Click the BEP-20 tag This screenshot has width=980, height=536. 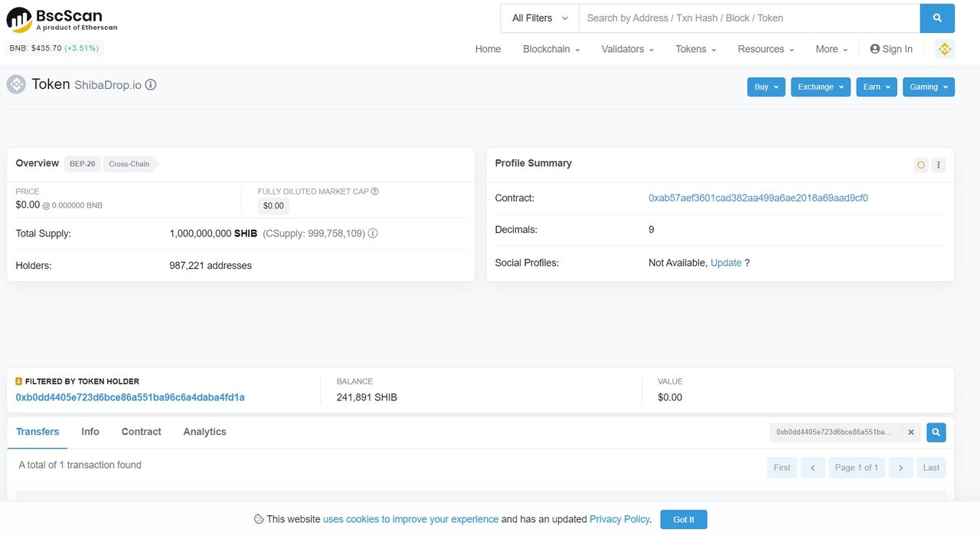pos(82,164)
